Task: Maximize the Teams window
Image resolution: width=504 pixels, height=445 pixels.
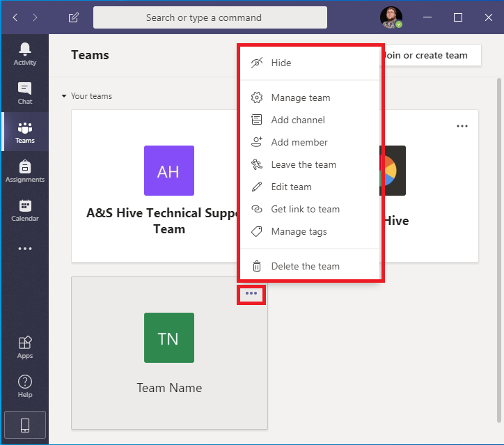Action: [x=458, y=17]
